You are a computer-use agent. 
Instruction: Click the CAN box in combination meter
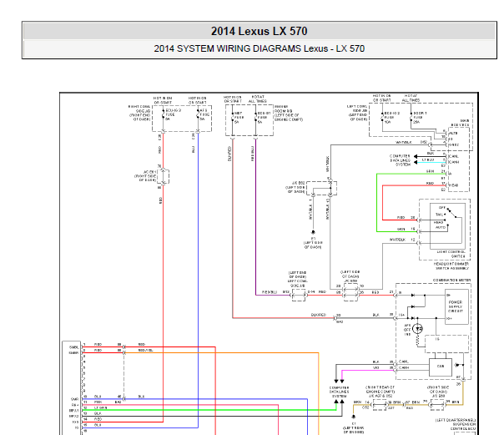[x=441, y=367]
